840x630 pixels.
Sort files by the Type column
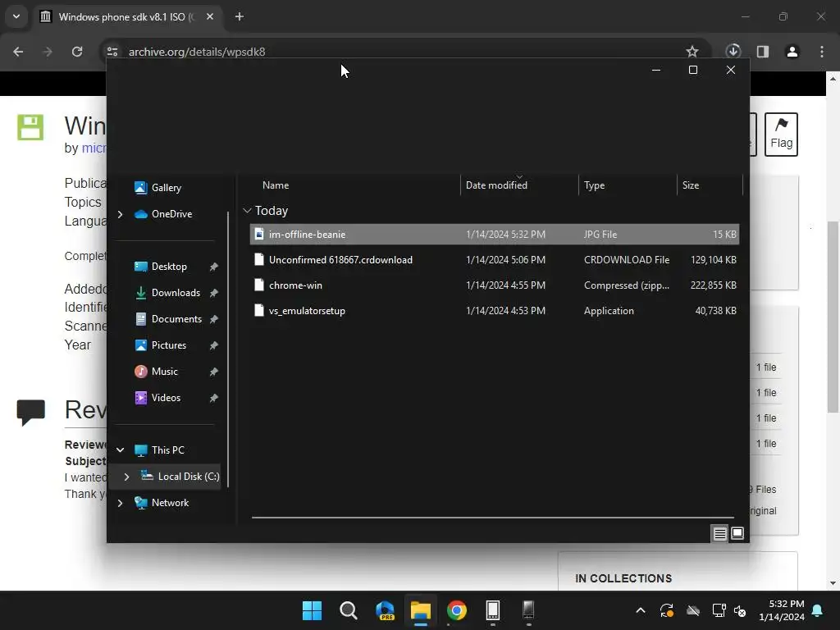(594, 185)
